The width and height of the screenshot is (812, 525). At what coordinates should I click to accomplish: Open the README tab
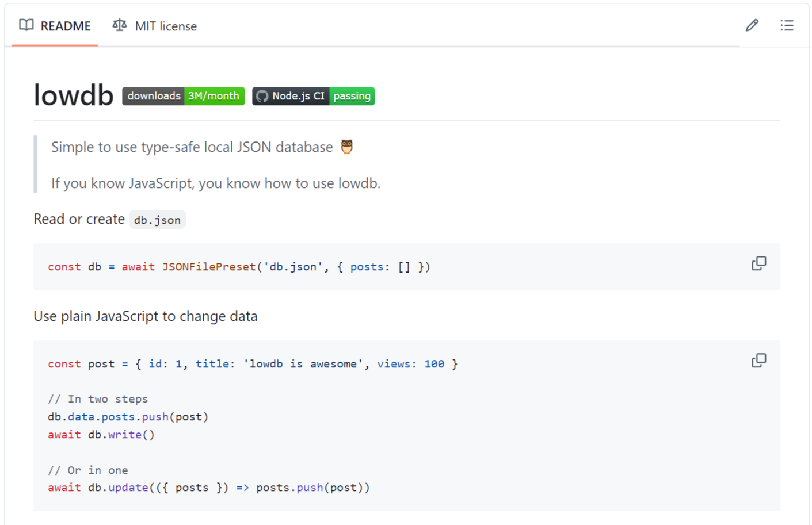pyautogui.click(x=55, y=26)
